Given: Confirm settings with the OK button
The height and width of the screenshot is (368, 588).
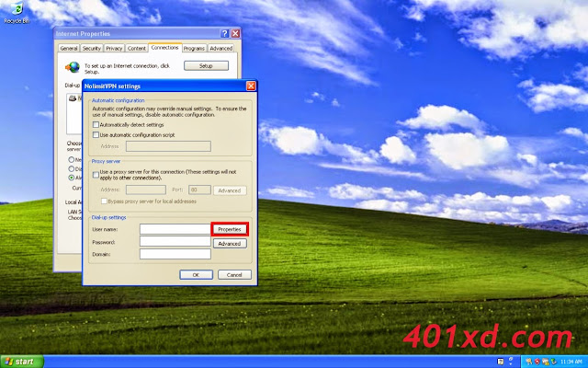Looking at the screenshot, I should click(x=196, y=275).
